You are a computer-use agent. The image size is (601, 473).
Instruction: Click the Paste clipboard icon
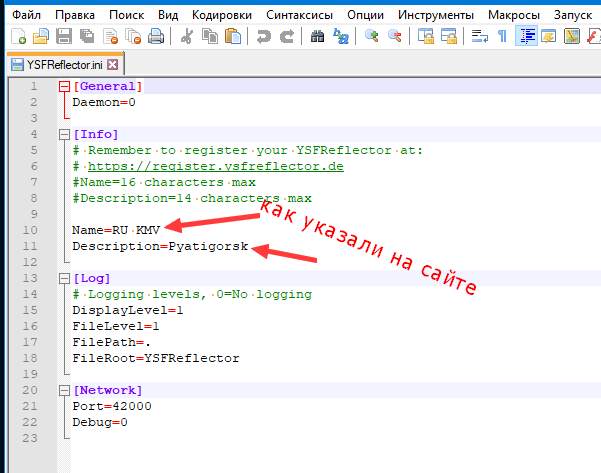tap(233, 37)
